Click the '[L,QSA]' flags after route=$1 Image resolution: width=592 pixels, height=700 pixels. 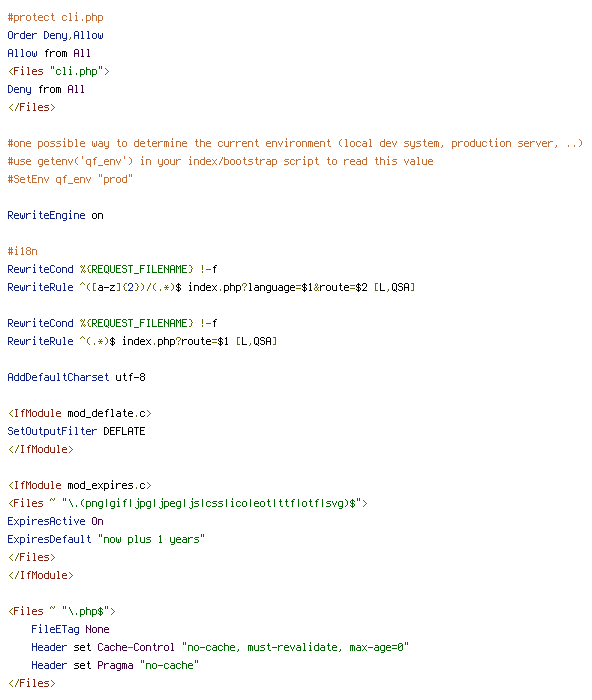click(256, 341)
